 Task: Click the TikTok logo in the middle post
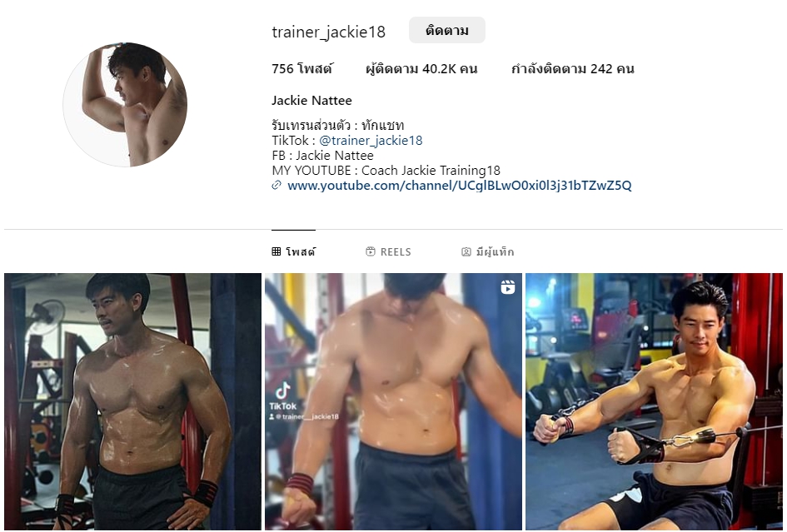coord(284,391)
